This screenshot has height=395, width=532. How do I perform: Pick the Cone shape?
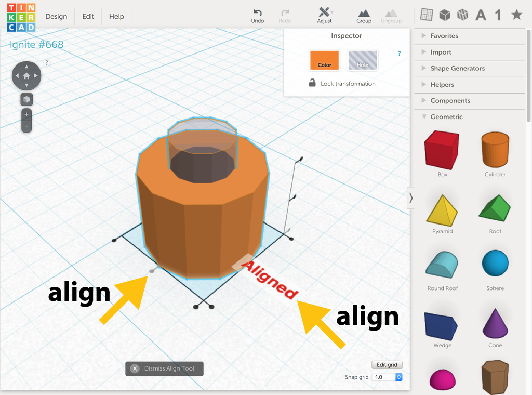(x=495, y=323)
